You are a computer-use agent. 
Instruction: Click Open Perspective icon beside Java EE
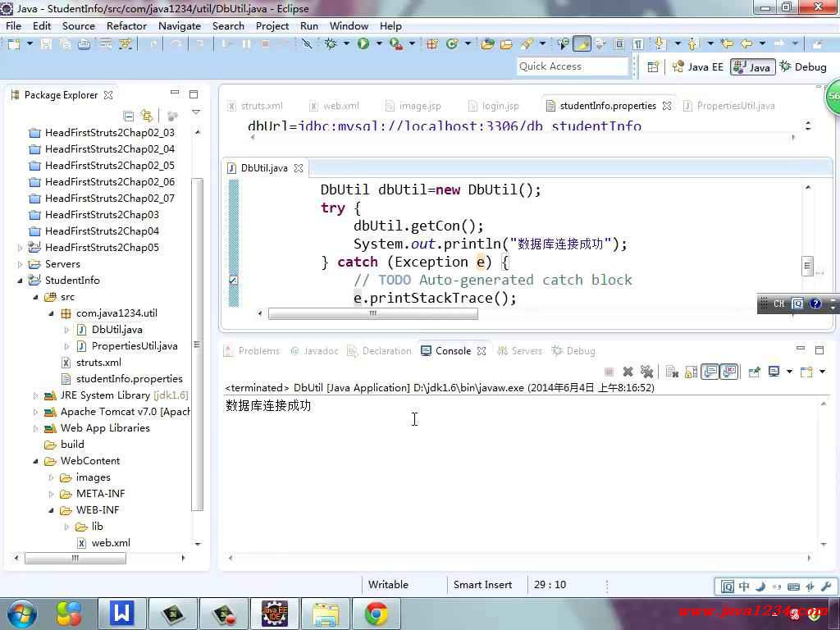point(653,67)
